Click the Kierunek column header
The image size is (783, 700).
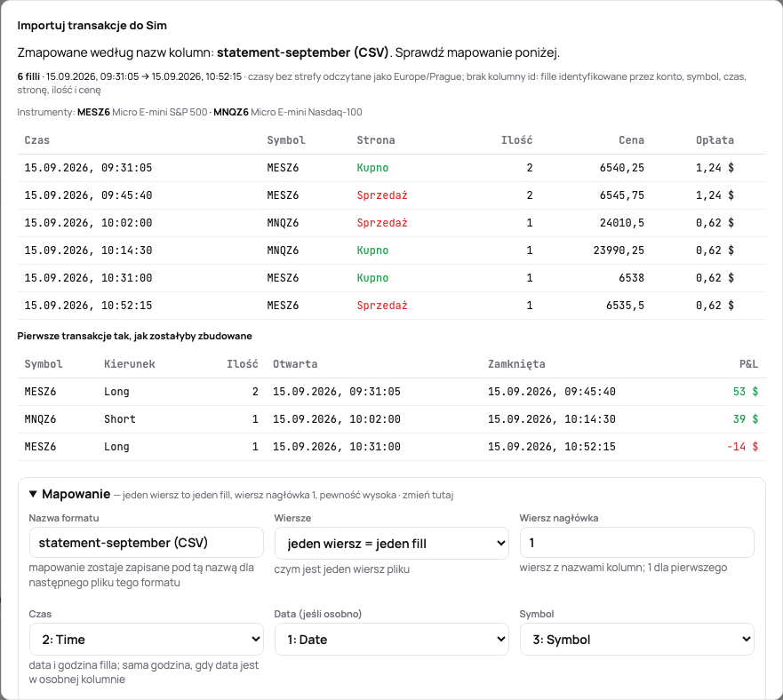[130, 364]
